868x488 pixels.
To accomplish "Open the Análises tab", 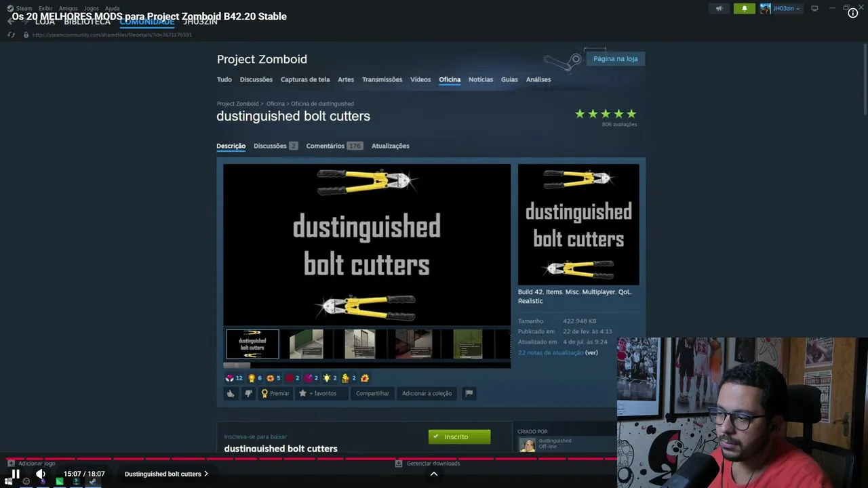I will point(538,79).
